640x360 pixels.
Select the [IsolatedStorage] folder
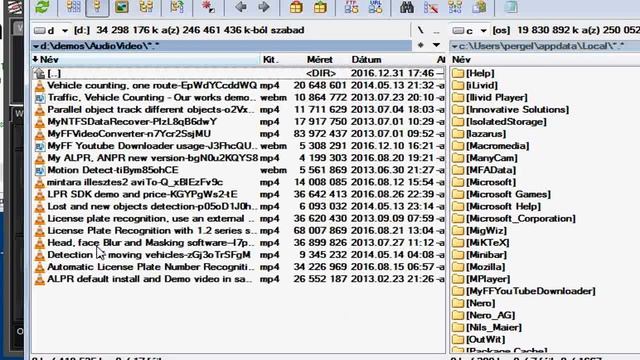pyautogui.click(x=506, y=122)
